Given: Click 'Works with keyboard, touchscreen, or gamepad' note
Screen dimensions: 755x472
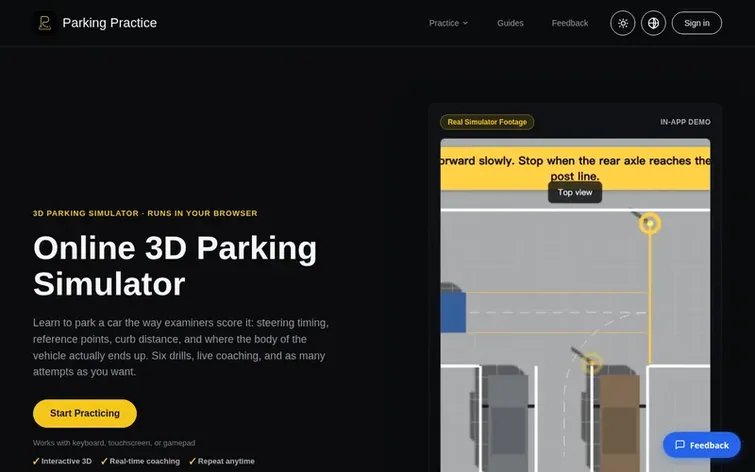Looking at the screenshot, I should pyautogui.click(x=114, y=443).
